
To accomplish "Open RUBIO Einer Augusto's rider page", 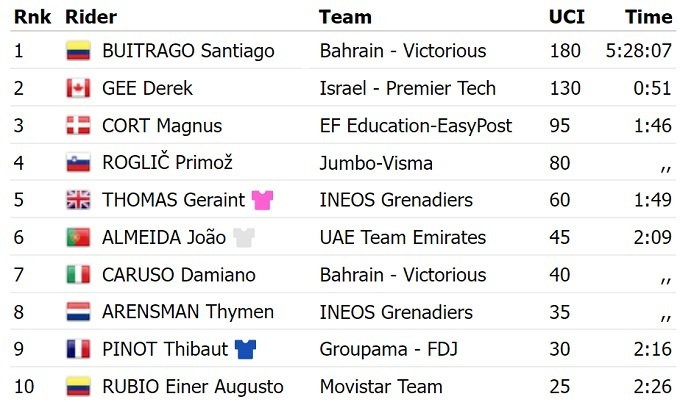I will [x=192, y=387].
